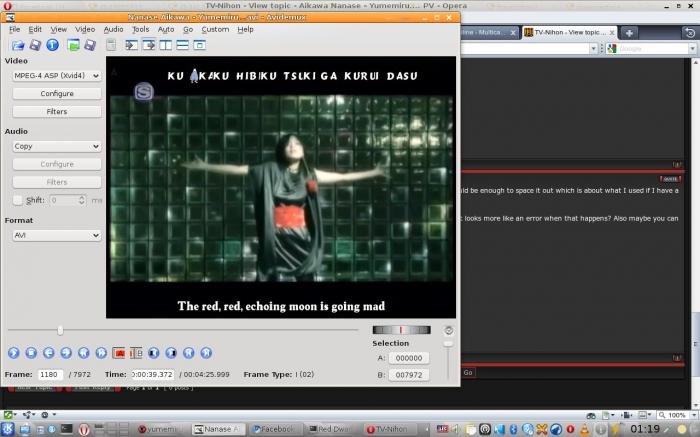Open the AVI Format dropdown
Viewport: 700px width, 437px height.
(x=57, y=235)
